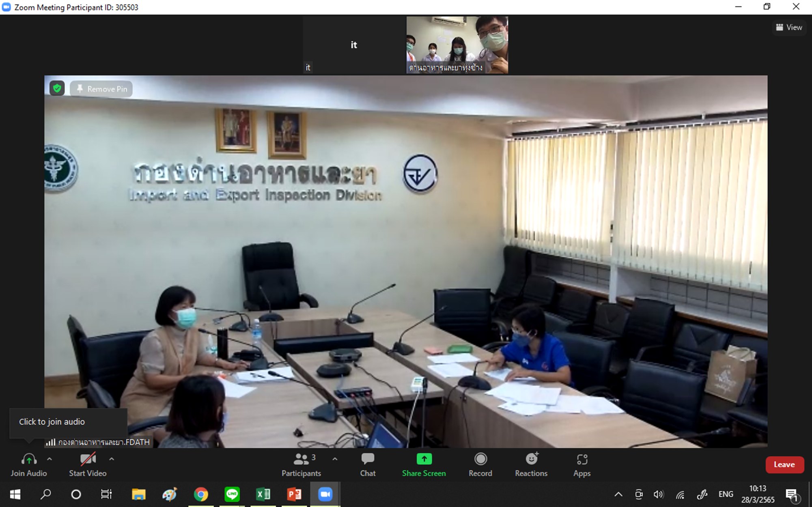Click the pen/ink workspace tray icon

(x=702, y=494)
